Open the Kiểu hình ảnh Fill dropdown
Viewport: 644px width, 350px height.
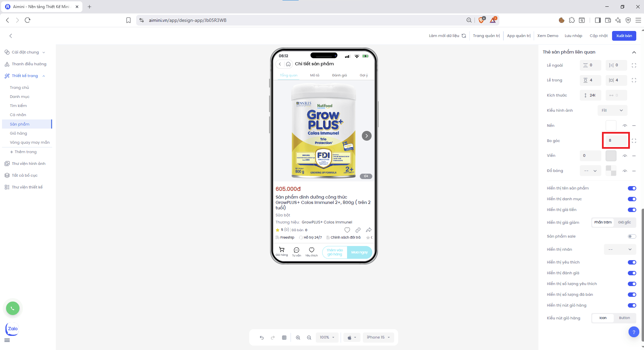click(612, 110)
